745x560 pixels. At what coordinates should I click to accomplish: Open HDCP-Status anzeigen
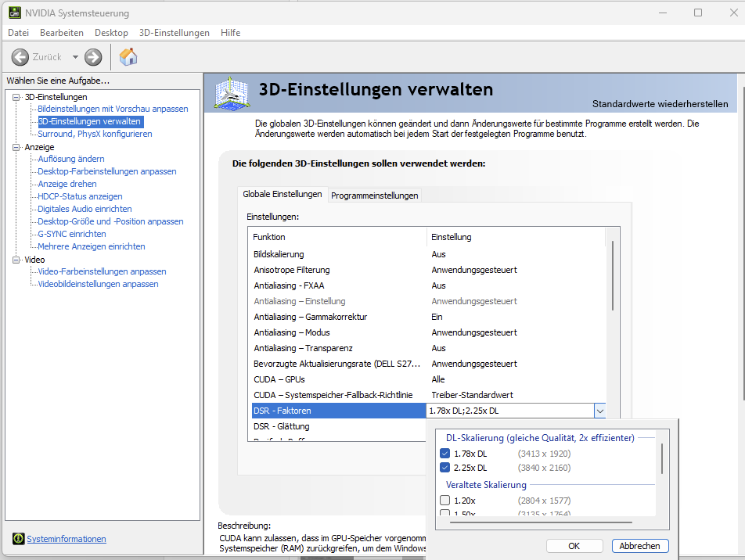81,196
